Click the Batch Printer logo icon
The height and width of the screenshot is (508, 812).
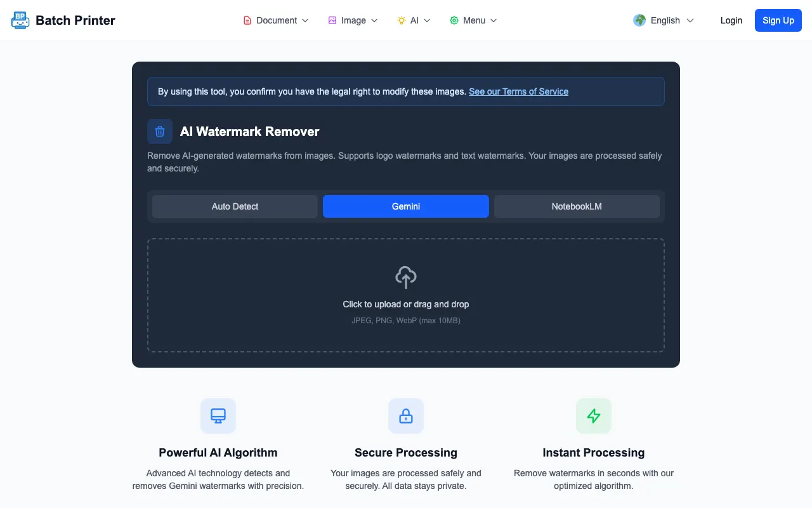[20, 20]
